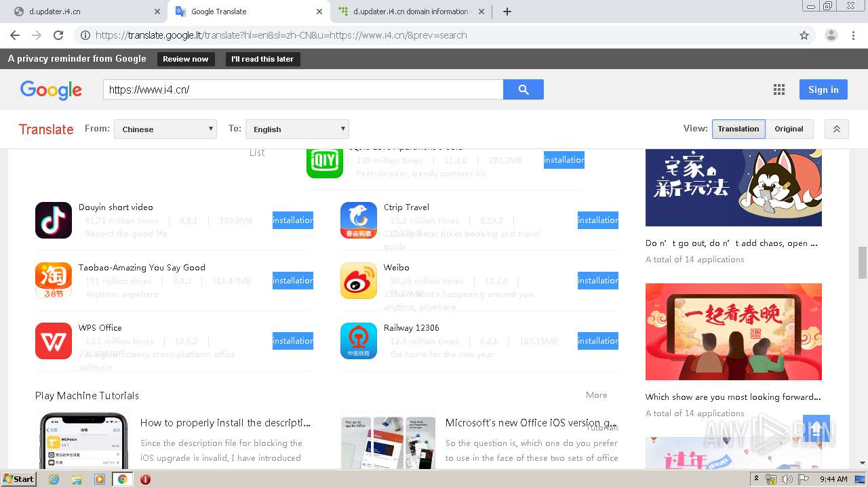868x488 pixels.
Task: Click the iQIYI green app icon
Action: coord(325,163)
